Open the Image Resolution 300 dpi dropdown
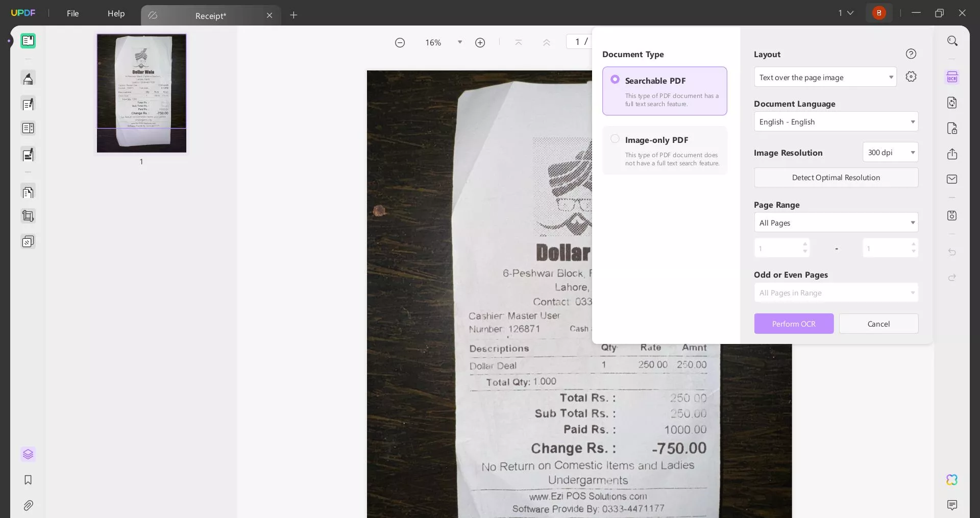 pos(891,152)
